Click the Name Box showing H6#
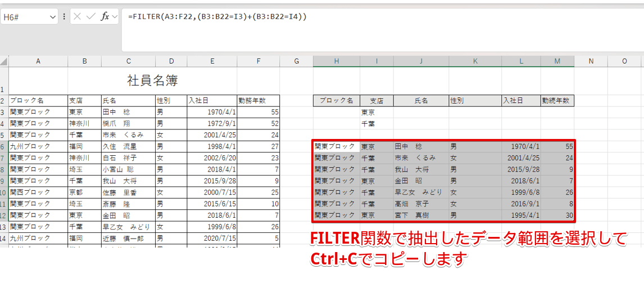The width and height of the screenshot is (644, 283). click(x=25, y=17)
